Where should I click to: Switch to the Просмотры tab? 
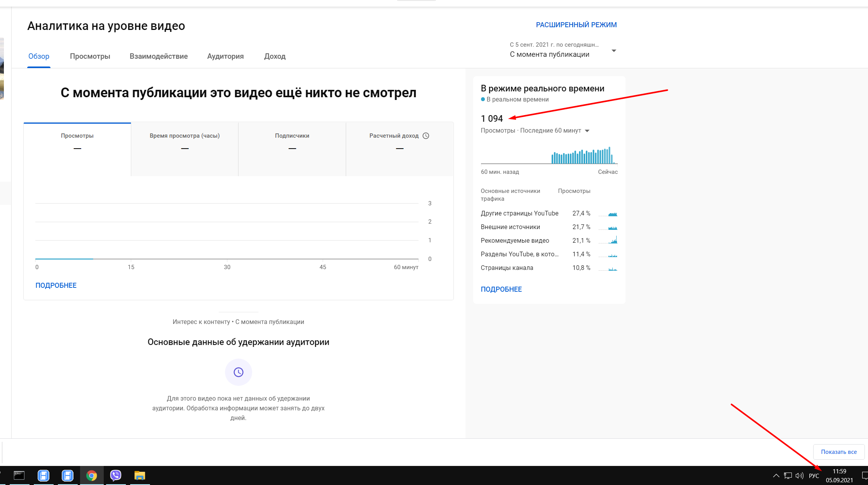(90, 56)
